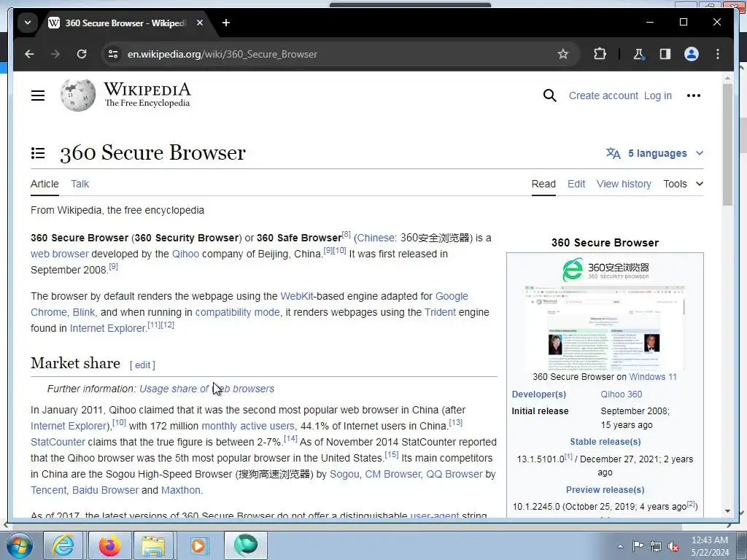Open the QQ Browser link
This screenshot has width=747, height=560.
coord(454,474)
